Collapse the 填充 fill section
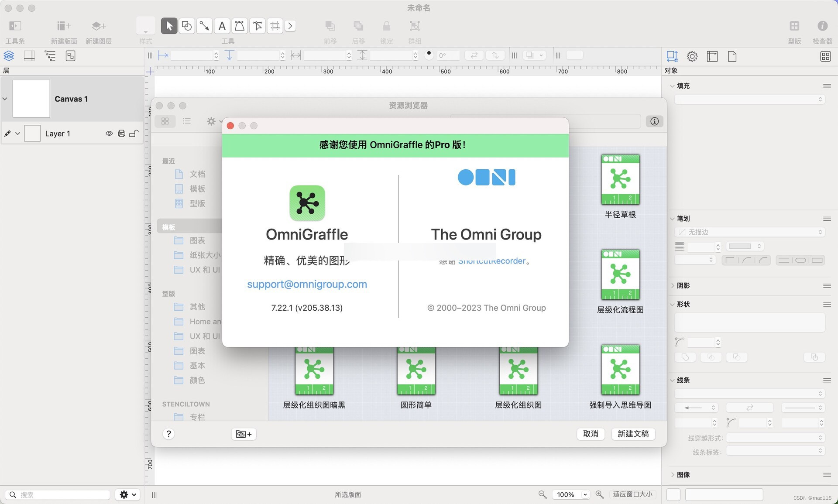838x504 pixels. point(672,86)
